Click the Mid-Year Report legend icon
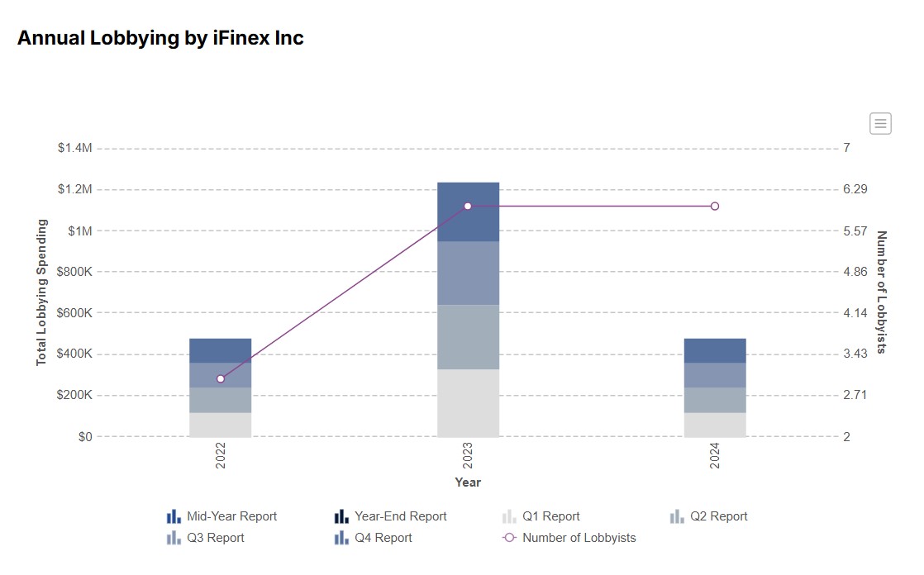 click(174, 516)
